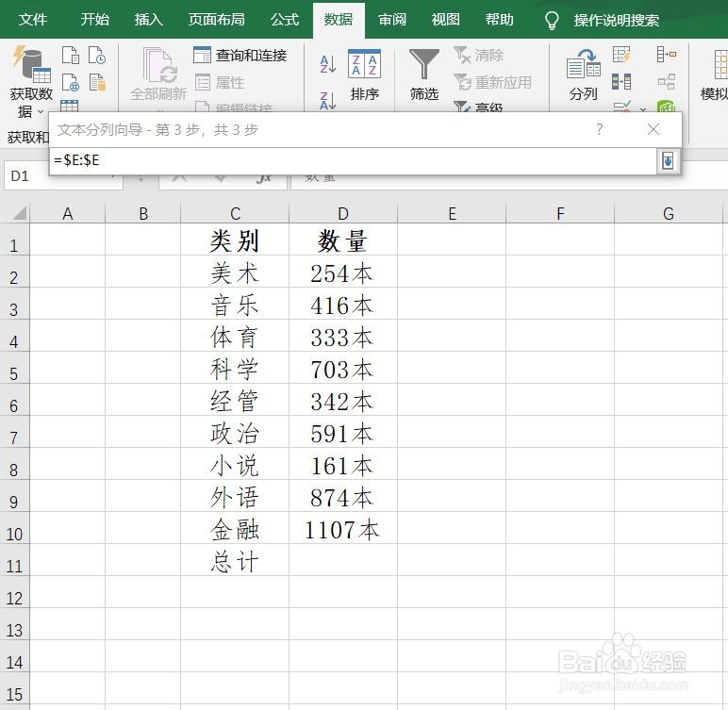Select column E header
This screenshot has height=710, width=728.
tap(452, 214)
